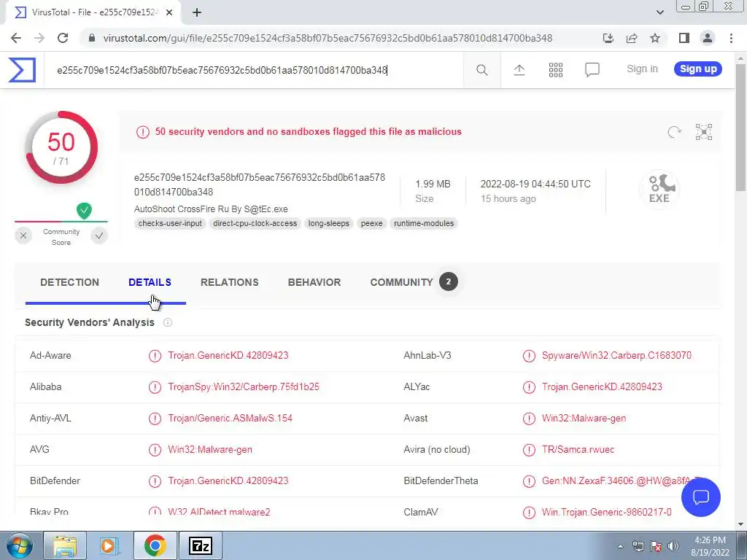
Task: Click Avira TR/Samca.rwuec result
Action: pos(578,449)
